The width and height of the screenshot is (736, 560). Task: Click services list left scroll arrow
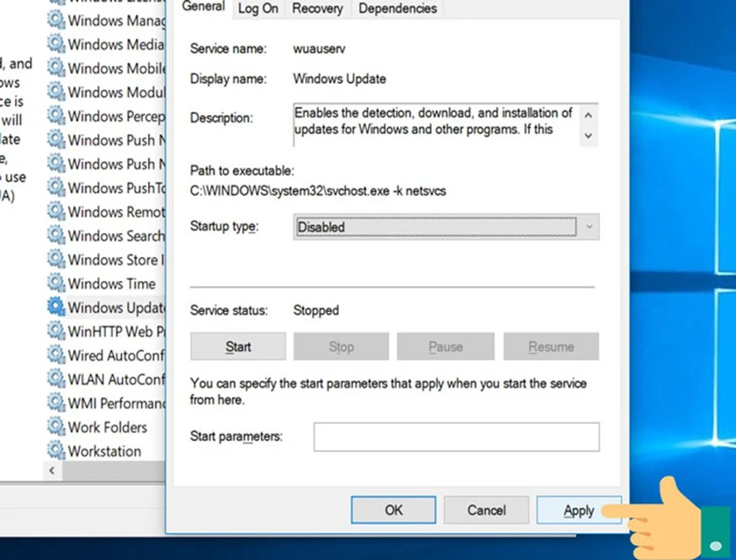point(52,471)
